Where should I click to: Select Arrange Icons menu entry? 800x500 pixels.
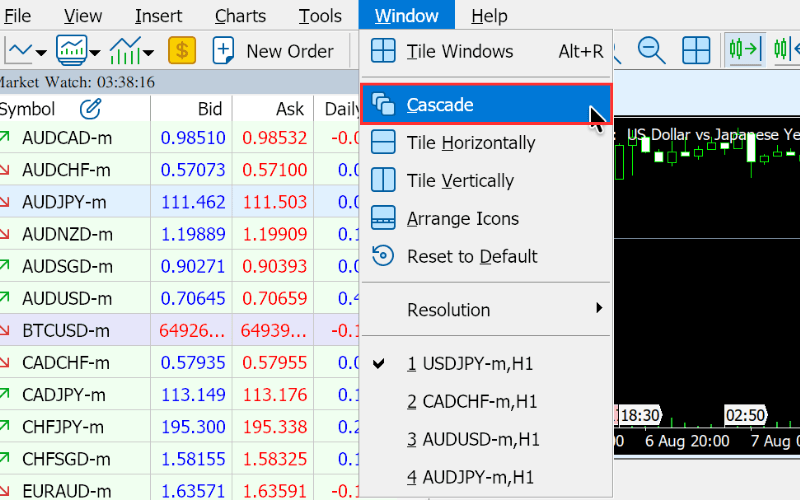click(x=486, y=218)
